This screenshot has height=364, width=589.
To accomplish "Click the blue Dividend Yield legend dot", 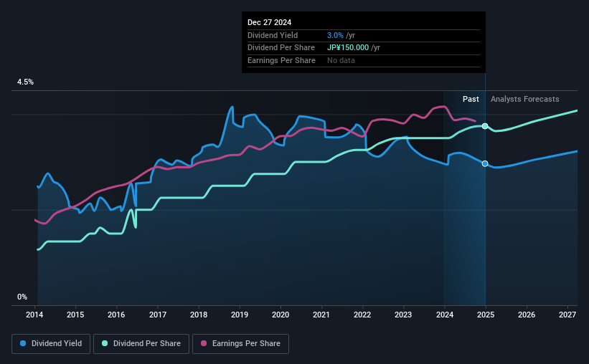I will coord(23,343).
